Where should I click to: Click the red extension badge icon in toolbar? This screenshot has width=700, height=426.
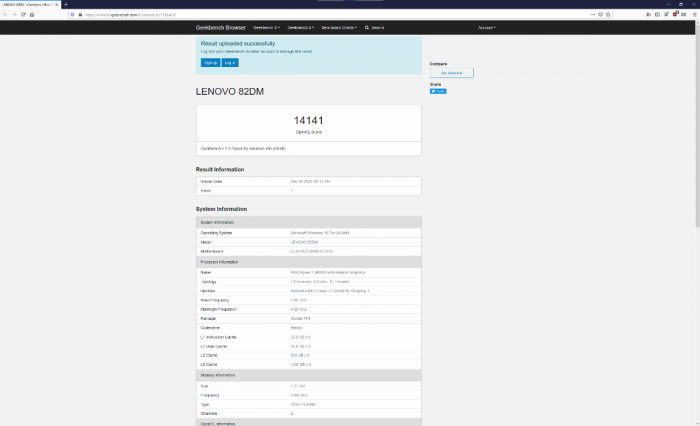tap(675, 15)
